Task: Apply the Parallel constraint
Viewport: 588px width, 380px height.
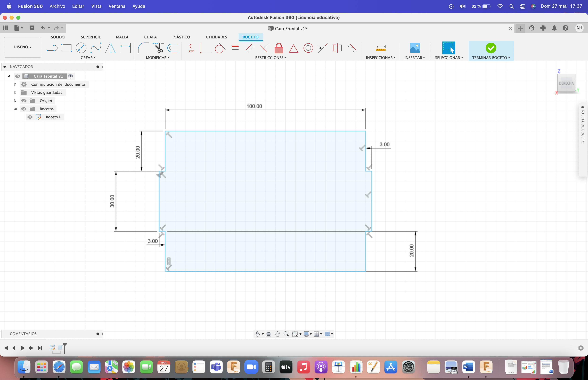Action: tap(250, 48)
